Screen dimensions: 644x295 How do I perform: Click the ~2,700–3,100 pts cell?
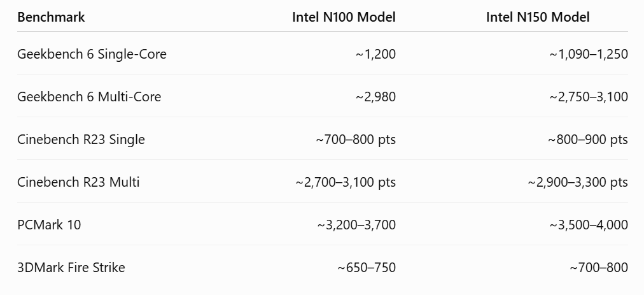(x=346, y=182)
